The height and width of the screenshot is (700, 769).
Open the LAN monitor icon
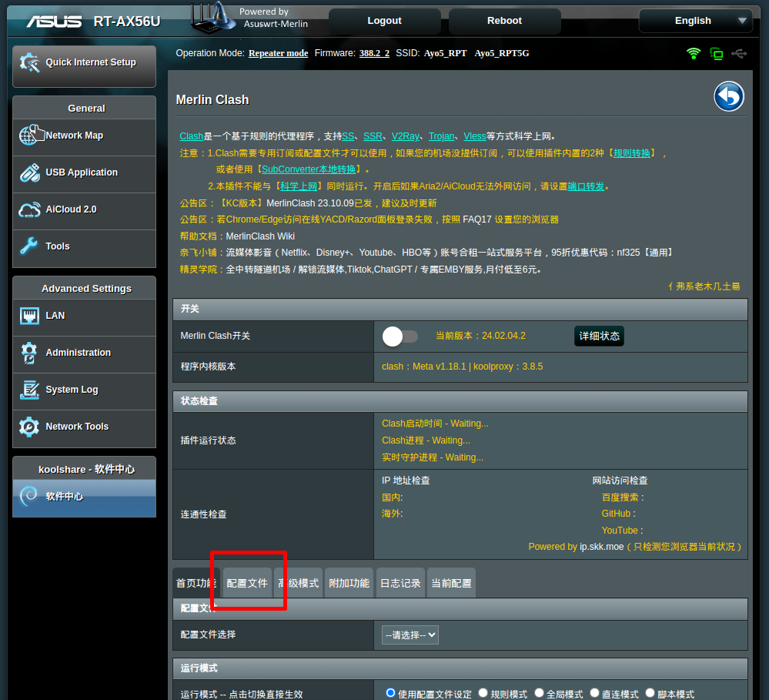tap(29, 316)
